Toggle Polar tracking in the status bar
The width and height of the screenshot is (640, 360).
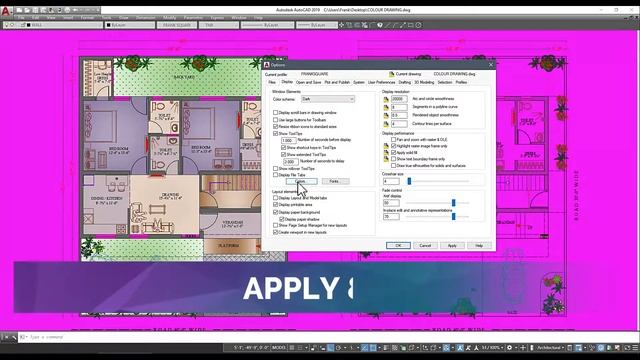338,348
